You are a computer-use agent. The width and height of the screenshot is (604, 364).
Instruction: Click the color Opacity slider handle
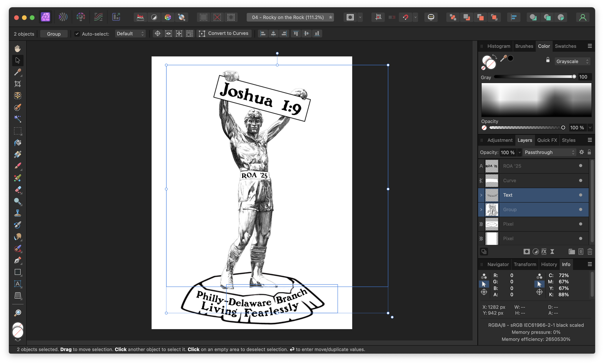[x=563, y=127]
